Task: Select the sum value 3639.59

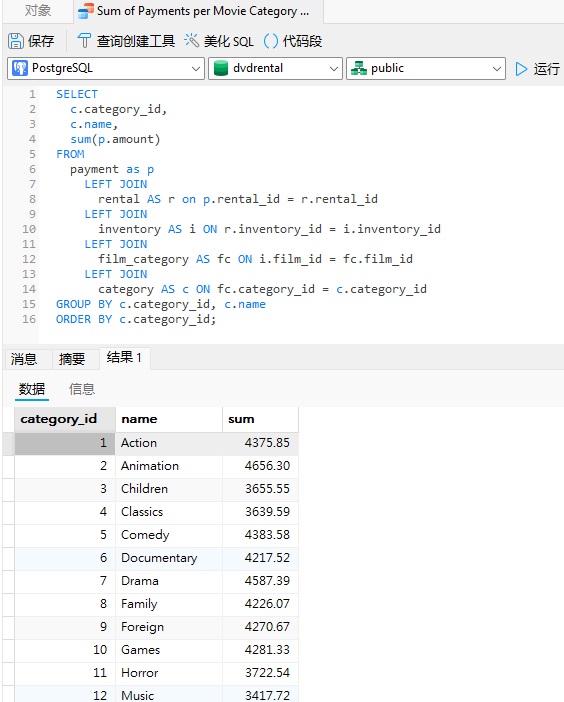Action: (x=260, y=512)
